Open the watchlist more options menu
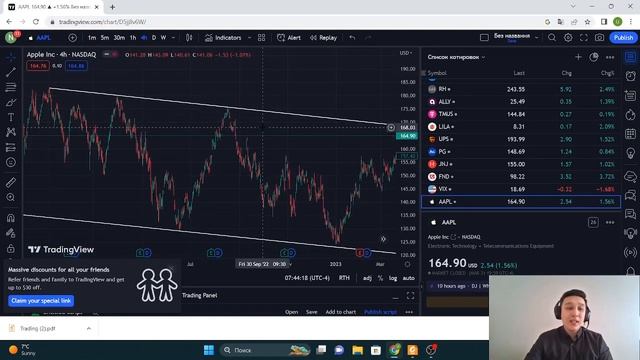Image resolution: width=640 pixels, height=360 pixels. coord(610,57)
